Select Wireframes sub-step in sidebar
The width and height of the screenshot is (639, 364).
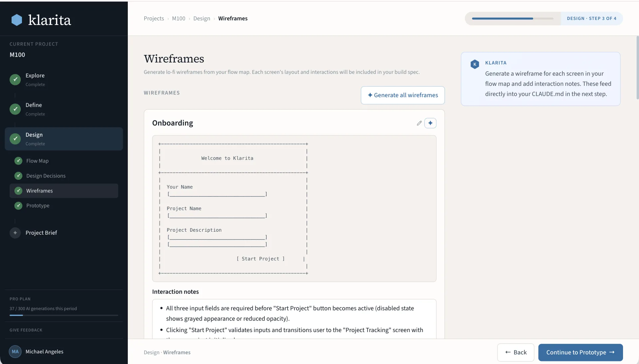(64, 191)
